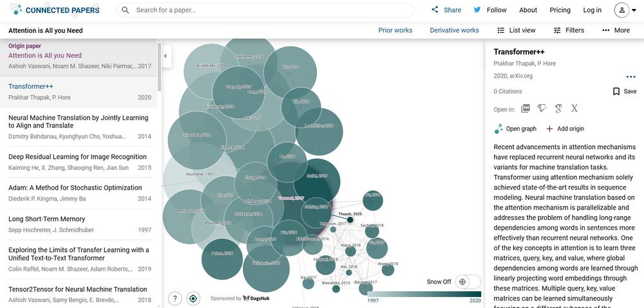Image resolution: width=644 pixels, height=308 pixels.
Task: Open paper PDF icon
Action: click(526, 108)
